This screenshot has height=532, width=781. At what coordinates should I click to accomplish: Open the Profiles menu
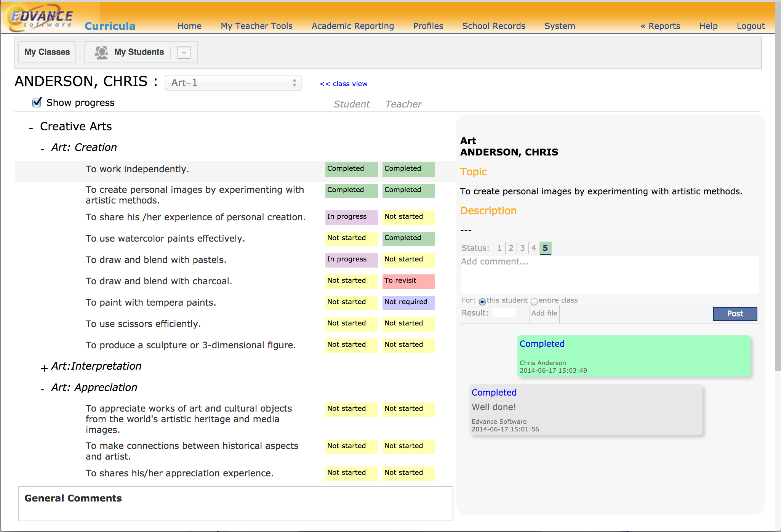coord(428,26)
